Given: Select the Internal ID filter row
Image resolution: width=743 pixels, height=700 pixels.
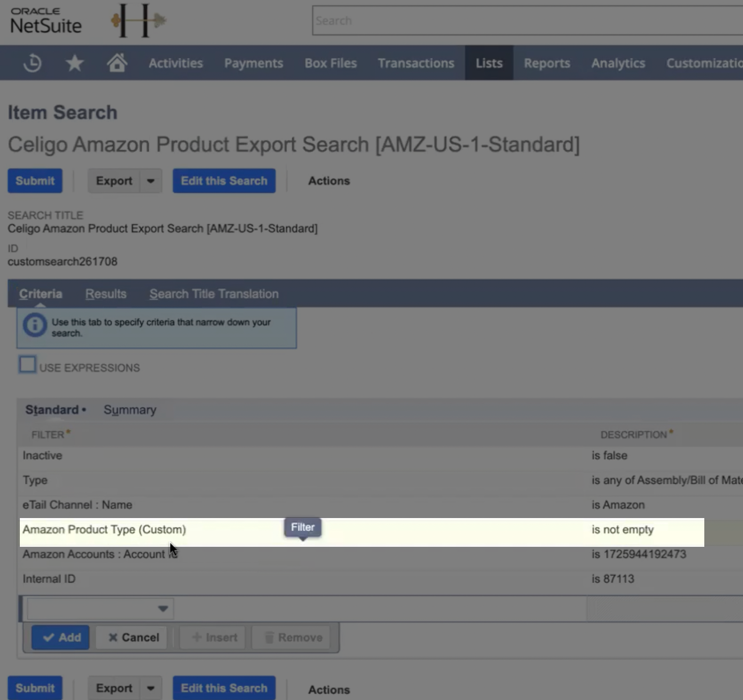Looking at the screenshot, I should tap(380, 579).
